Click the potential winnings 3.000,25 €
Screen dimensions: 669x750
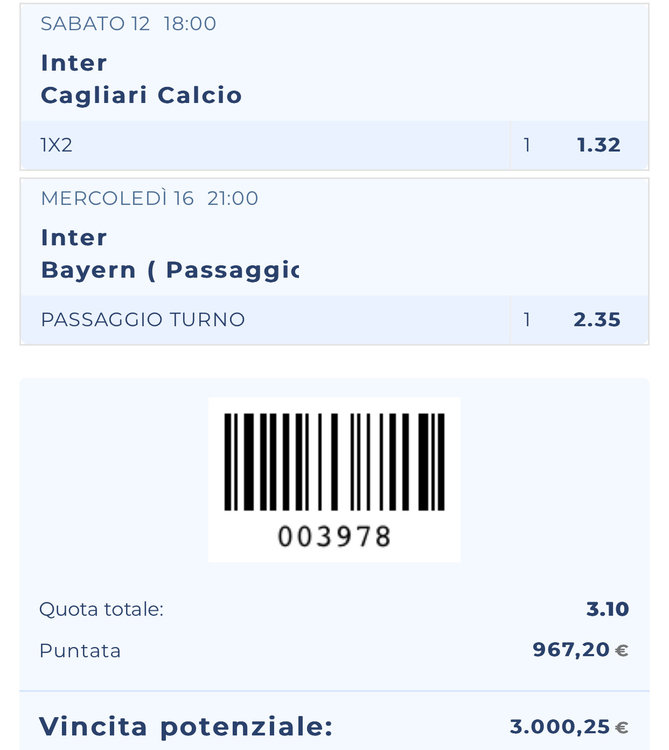coord(569,727)
